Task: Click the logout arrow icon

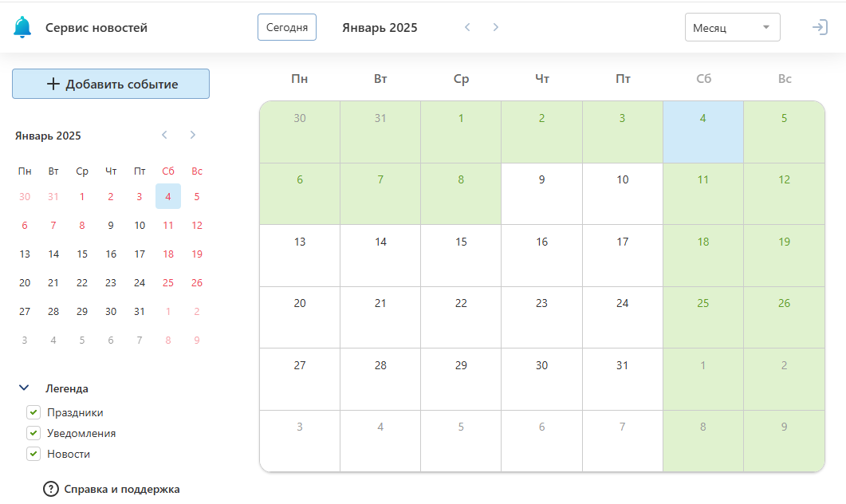Action: [x=820, y=27]
